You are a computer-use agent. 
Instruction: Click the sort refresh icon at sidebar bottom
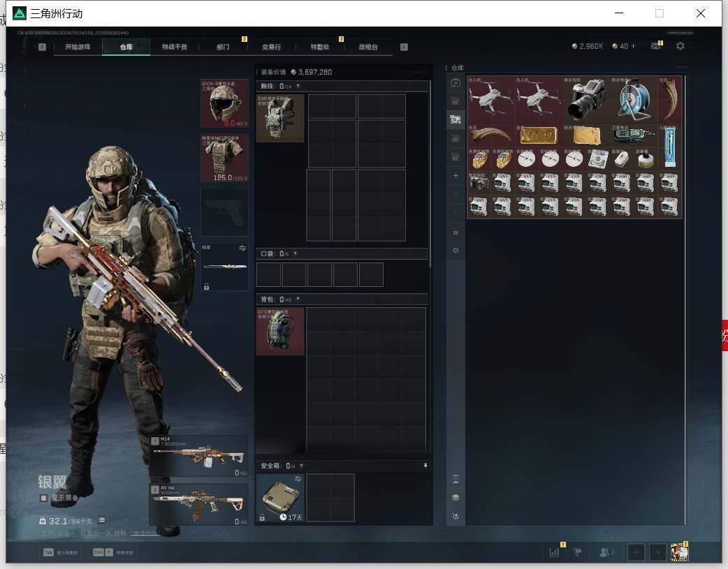point(456,516)
